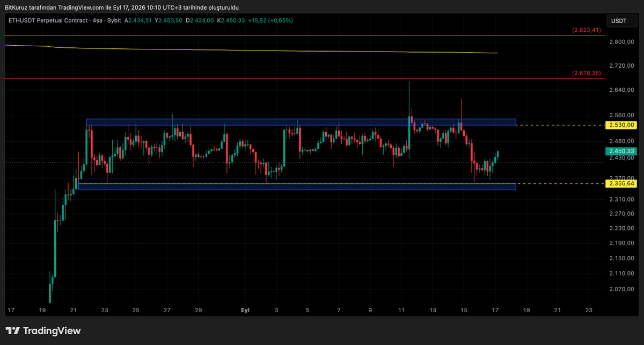Click the date 21 after Eyl on time axis
Image resolution: width=644 pixels, height=345 pixels.
click(558, 311)
